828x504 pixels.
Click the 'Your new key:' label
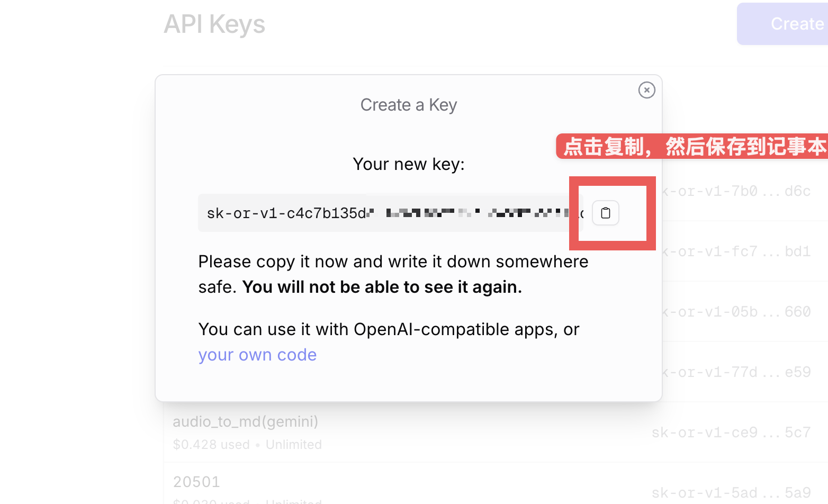(409, 164)
